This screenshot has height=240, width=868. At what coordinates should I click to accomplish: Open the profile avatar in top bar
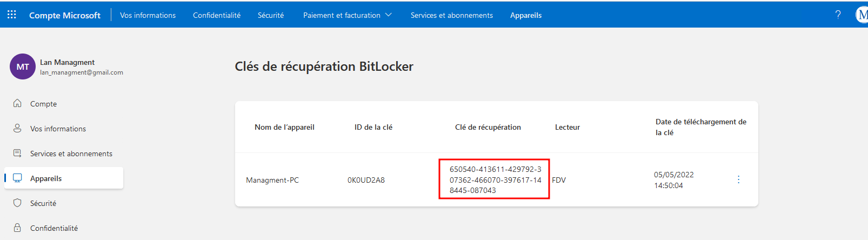(x=862, y=15)
